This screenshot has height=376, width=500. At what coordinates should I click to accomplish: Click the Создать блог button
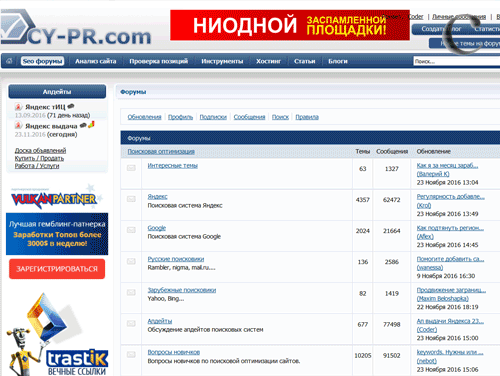pyautogui.click(x=441, y=29)
